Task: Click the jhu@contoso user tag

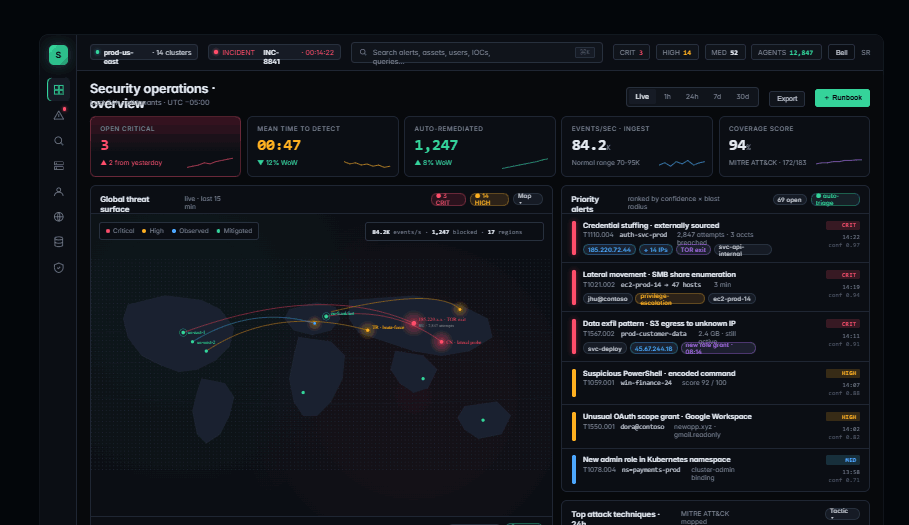Action: (607, 299)
